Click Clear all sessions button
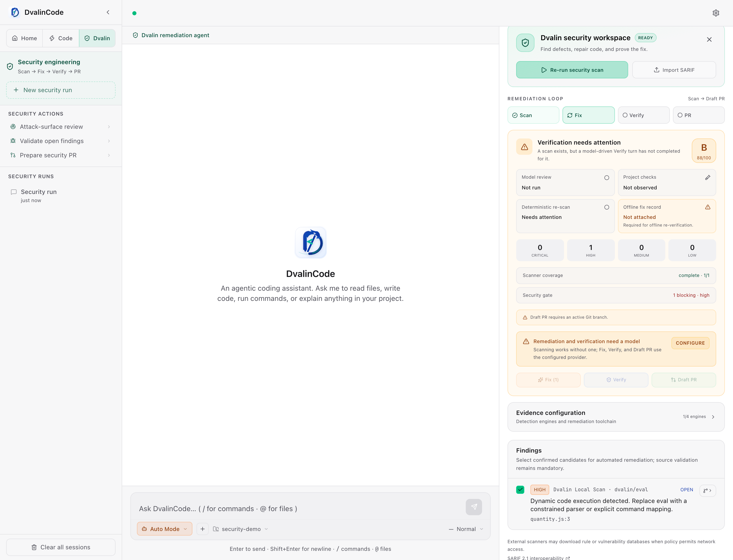Image resolution: width=733 pixels, height=560 pixels. 61,547
